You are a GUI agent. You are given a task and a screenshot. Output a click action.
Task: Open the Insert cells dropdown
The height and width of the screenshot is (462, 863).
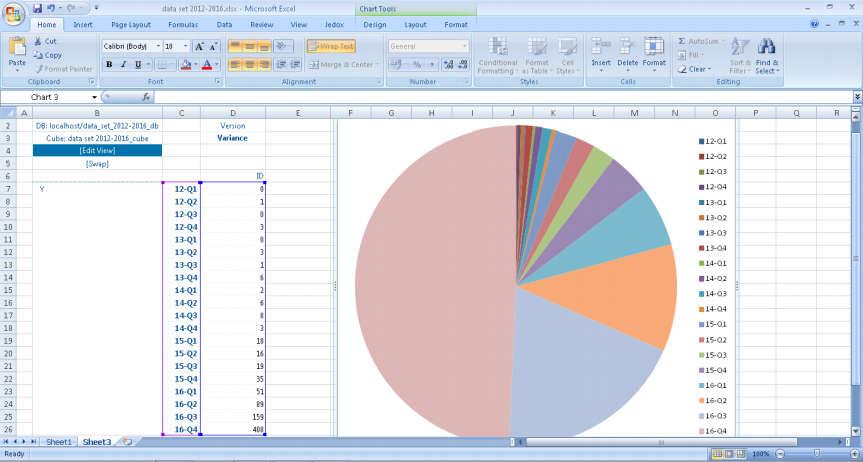point(601,70)
